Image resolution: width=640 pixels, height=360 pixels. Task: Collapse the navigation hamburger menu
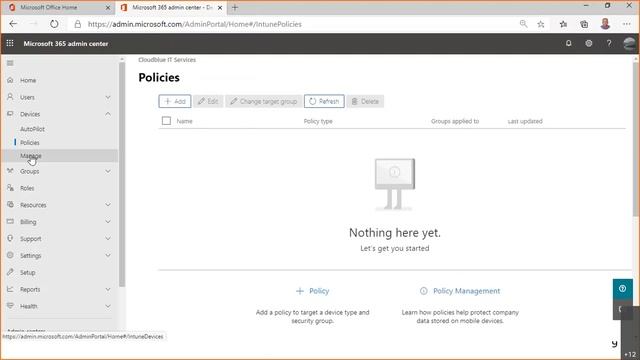[x=10, y=63]
